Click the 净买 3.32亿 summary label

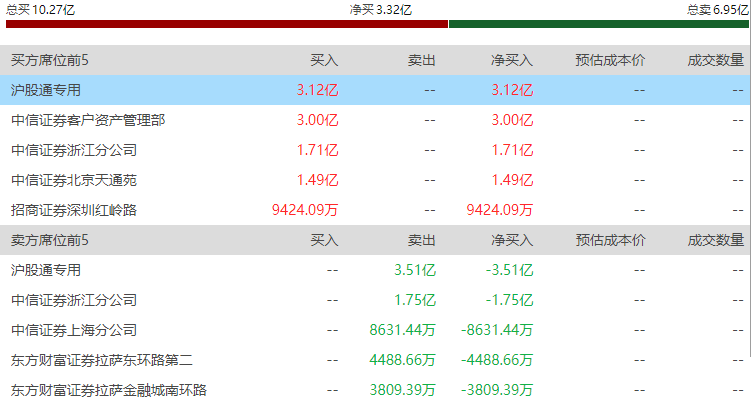[381, 10]
